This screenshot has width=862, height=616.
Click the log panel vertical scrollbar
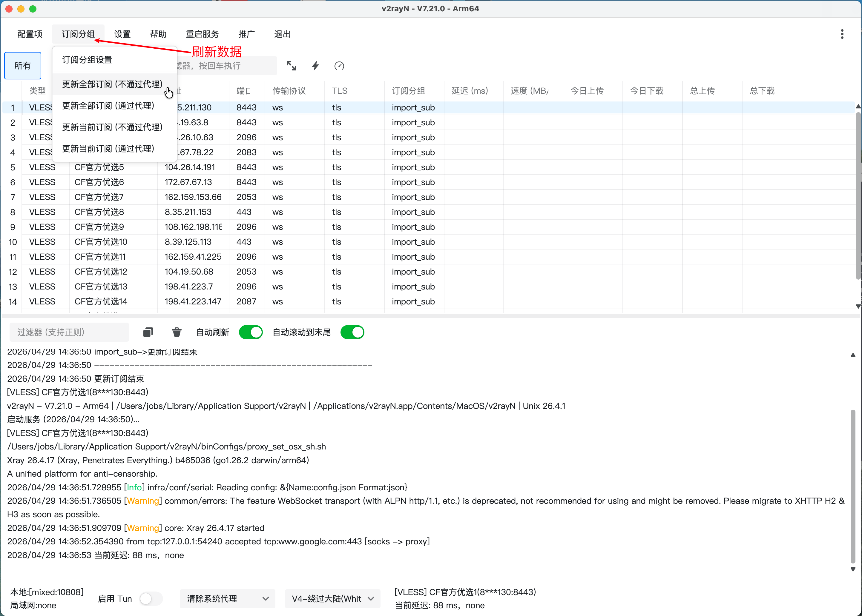tap(852, 486)
